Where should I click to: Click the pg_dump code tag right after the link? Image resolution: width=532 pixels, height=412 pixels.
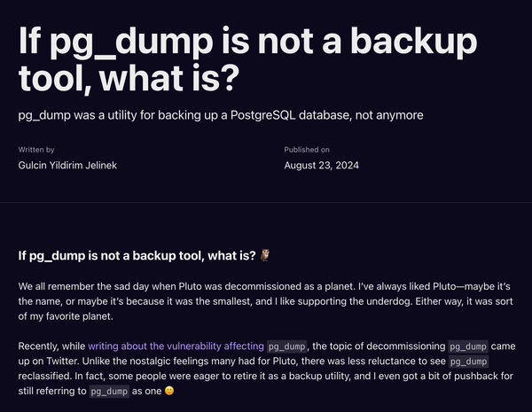click(287, 346)
